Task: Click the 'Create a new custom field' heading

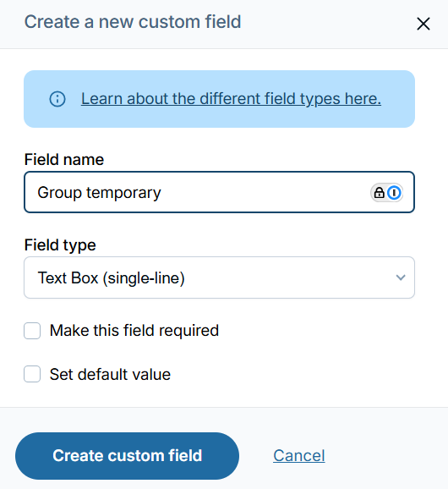Action: tap(133, 22)
